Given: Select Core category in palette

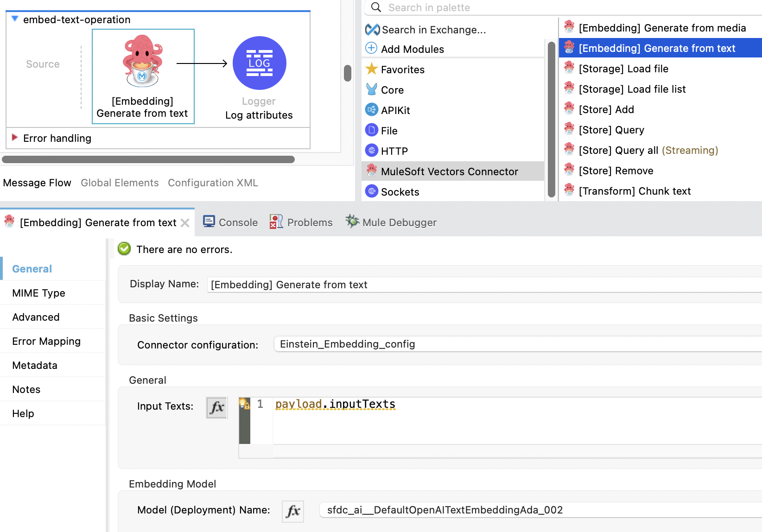Looking at the screenshot, I should [x=393, y=90].
